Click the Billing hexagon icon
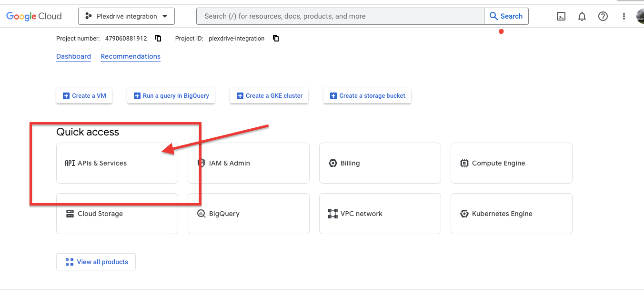 click(x=333, y=163)
